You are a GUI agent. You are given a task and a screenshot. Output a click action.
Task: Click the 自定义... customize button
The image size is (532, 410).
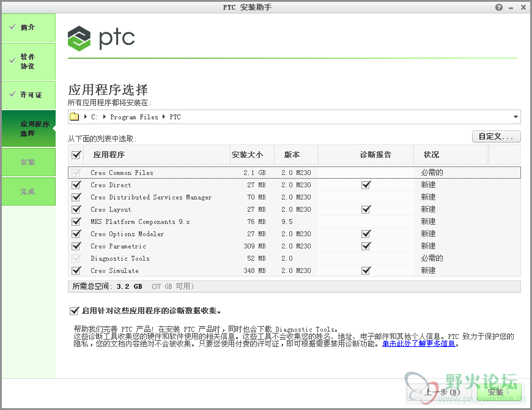(x=496, y=136)
